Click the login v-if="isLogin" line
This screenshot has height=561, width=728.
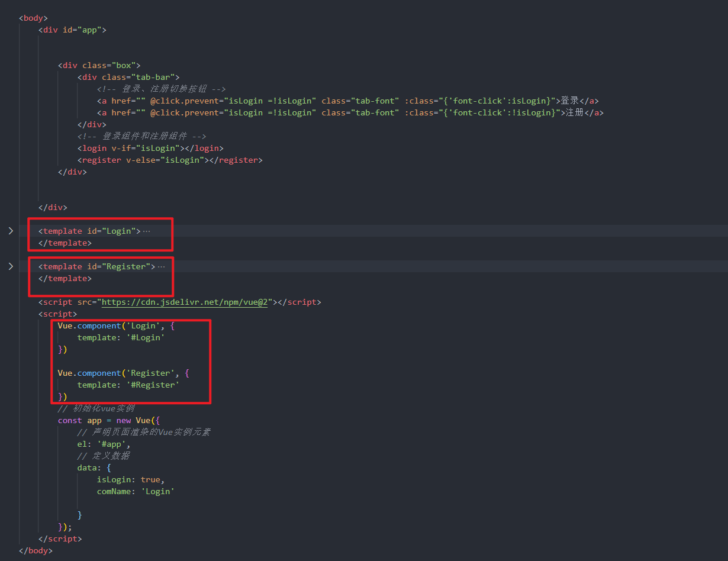(x=150, y=148)
